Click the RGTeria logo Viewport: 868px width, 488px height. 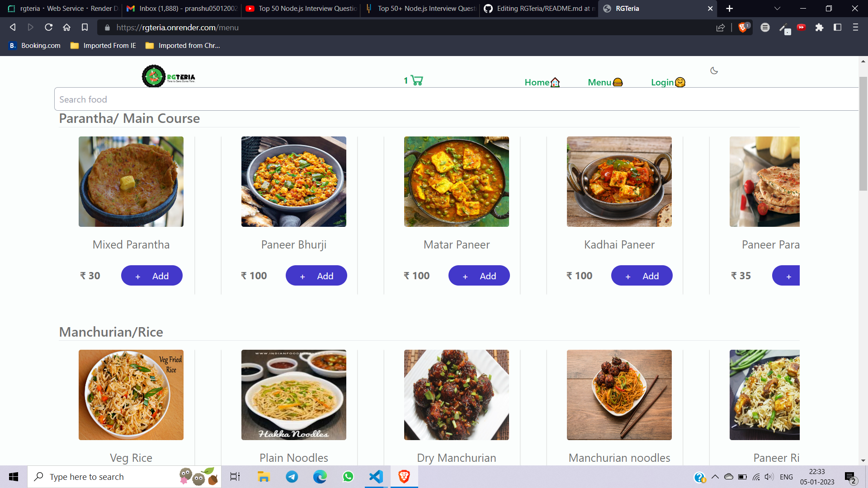pos(168,76)
